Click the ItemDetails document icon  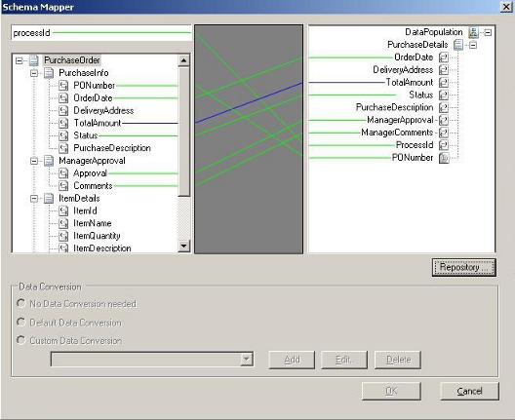pos(49,199)
